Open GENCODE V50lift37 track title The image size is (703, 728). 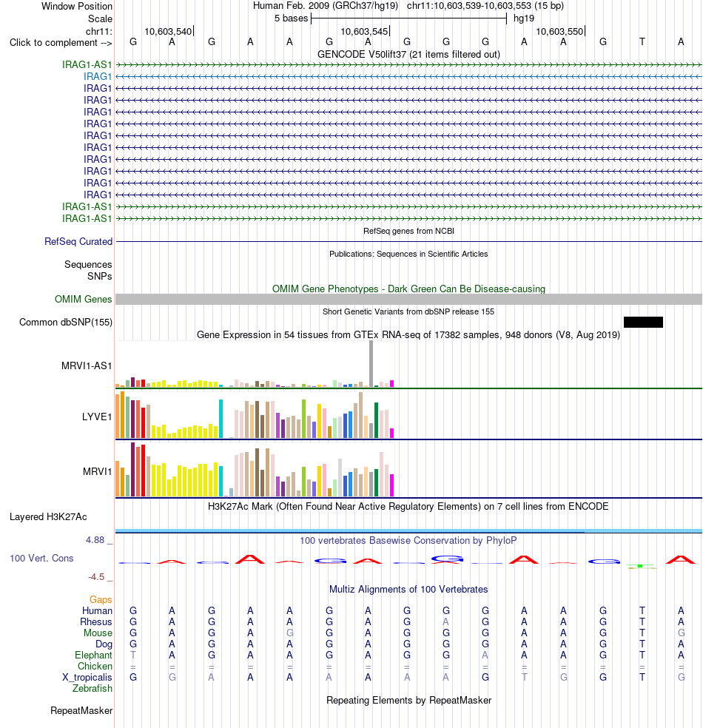pos(408,54)
